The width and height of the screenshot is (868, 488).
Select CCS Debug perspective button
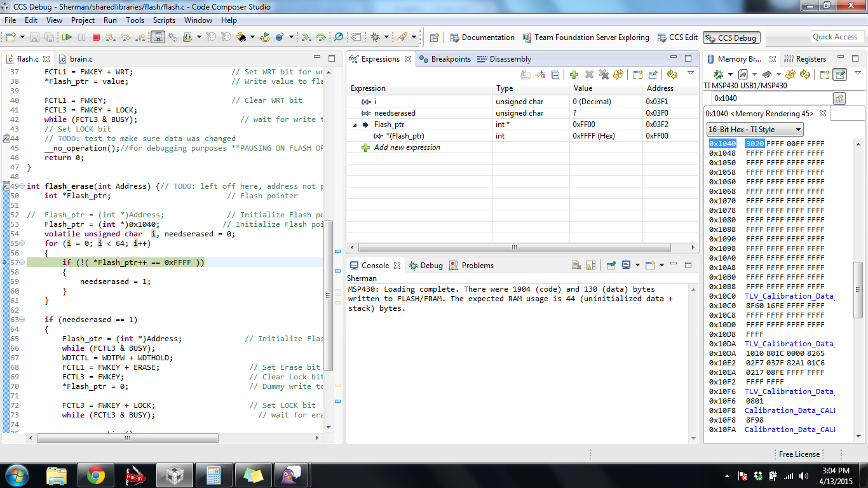tap(731, 37)
